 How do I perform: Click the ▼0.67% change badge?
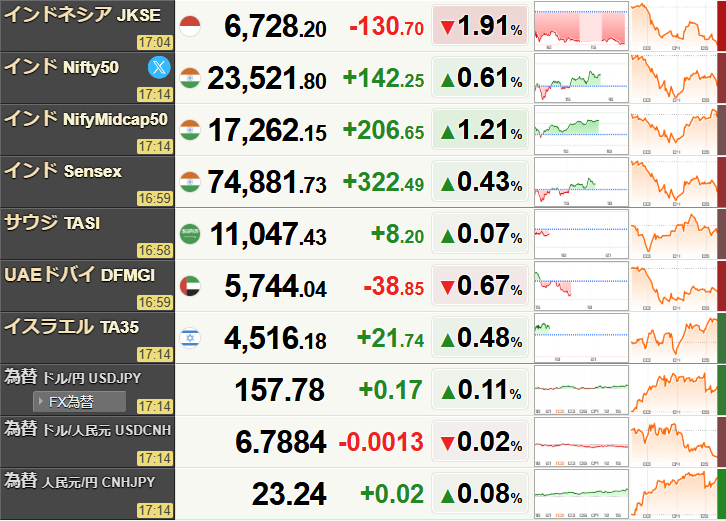480,285
